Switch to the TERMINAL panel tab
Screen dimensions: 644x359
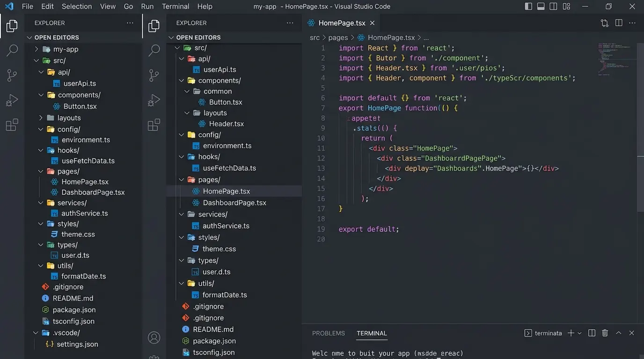[x=372, y=333]
